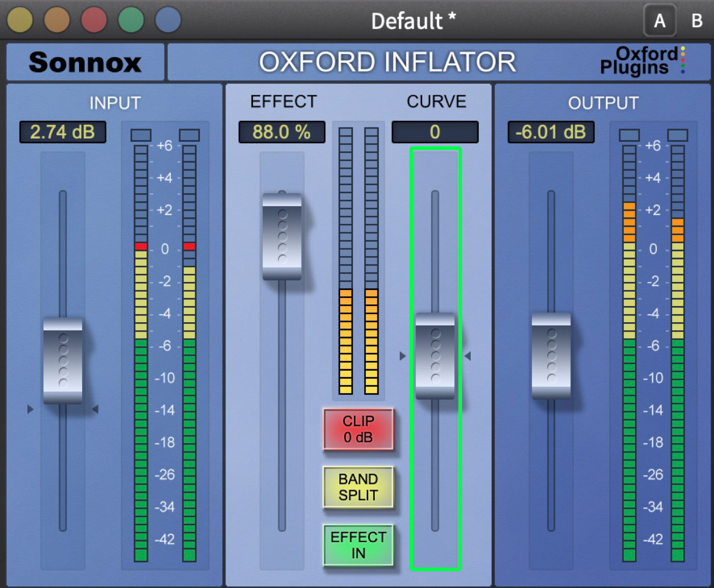The width and height of the screenshot is (714, 588).
Task: Click the left default marker arrow beside Curve fader
Action: pyautogui.click(x=402, y=356)
